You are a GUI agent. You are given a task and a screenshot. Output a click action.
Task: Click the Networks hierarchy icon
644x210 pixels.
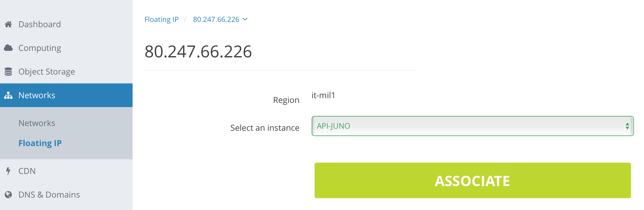tap(8, 95)
